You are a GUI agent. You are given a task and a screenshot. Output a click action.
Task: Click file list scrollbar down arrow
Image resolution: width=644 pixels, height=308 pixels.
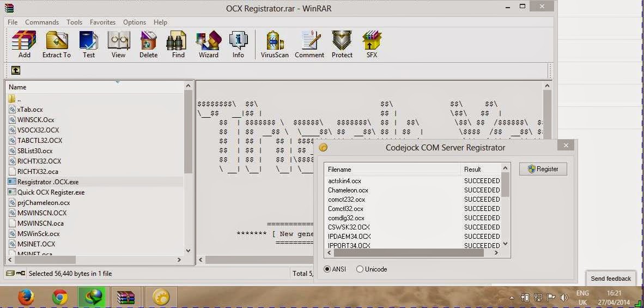click(188, 251)
